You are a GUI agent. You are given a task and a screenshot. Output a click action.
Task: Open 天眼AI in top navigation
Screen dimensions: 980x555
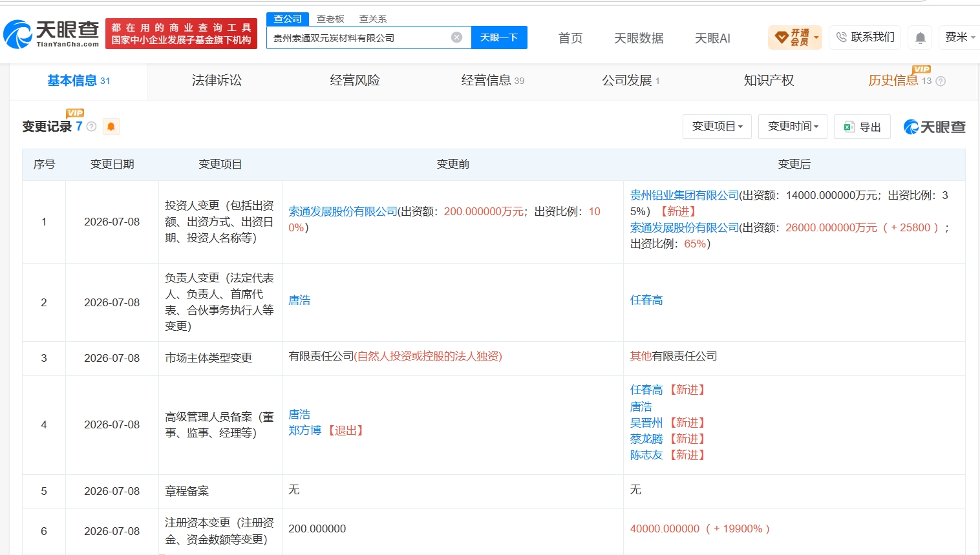712,38
